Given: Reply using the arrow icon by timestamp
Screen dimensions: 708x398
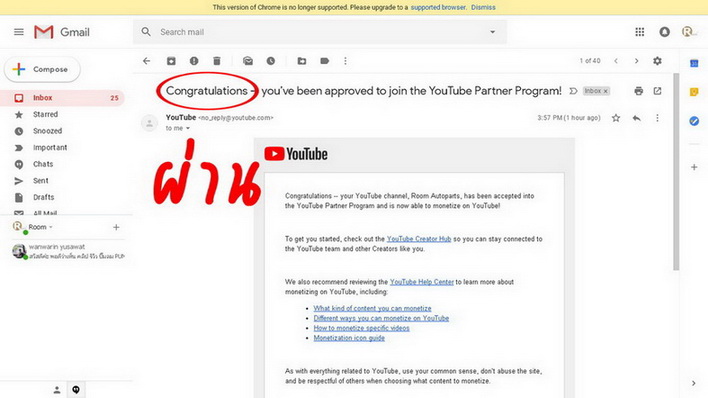Looking at the screenshot, I should (x=637, y=118).
